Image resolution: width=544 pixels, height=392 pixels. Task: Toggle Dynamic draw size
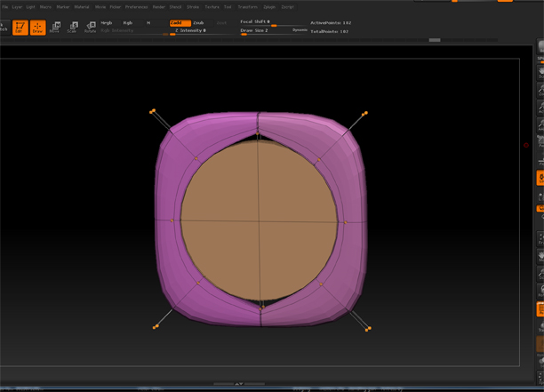click(300, 30)
